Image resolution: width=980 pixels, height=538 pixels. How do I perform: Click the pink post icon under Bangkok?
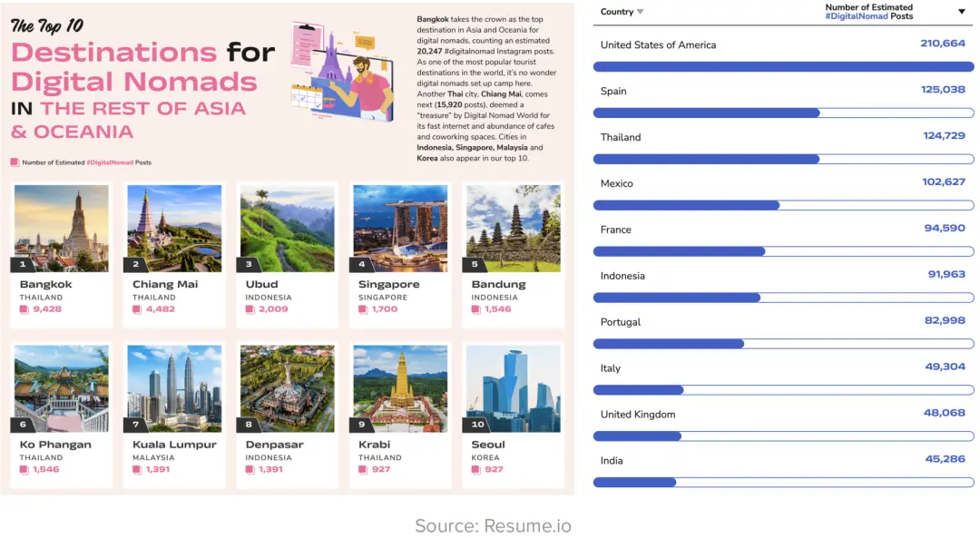(x=24, y=309)
